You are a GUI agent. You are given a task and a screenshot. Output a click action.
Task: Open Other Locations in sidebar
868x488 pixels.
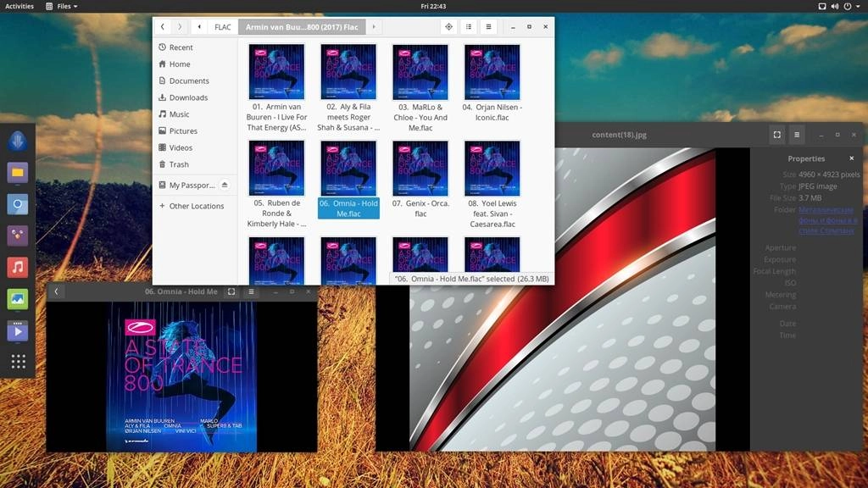(195, 206)
